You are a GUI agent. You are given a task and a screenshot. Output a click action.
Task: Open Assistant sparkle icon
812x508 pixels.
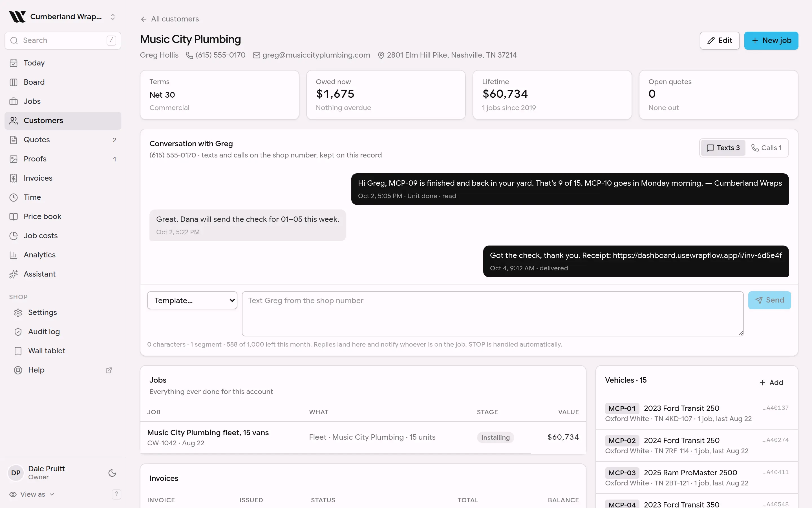(14, 274)
